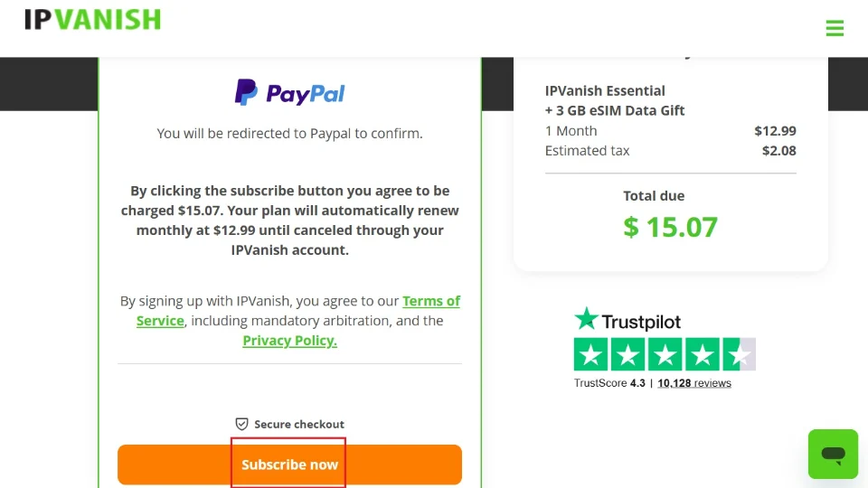The width and height of the screenshot is (868, 488).
Task: Open the Terms of Service link
Action: coord(431,301)
